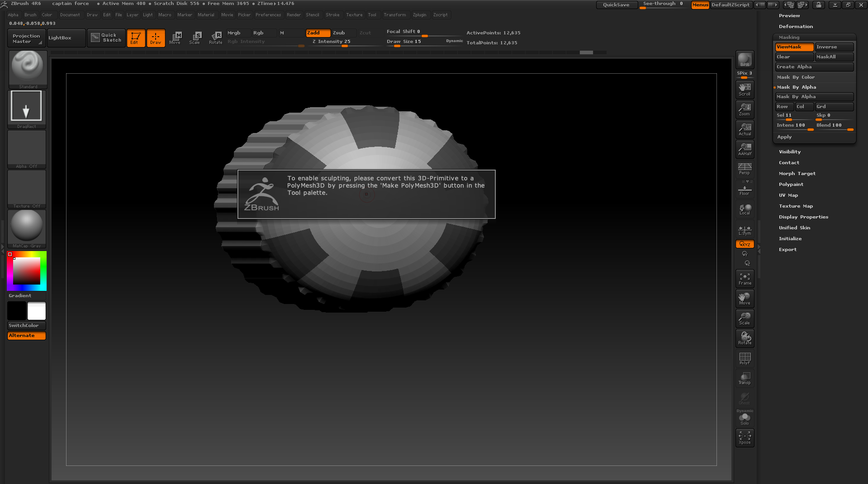Open the MatCap Gray material selector
Viewport: 868px width, 484px height.
[x=27, y=229]
